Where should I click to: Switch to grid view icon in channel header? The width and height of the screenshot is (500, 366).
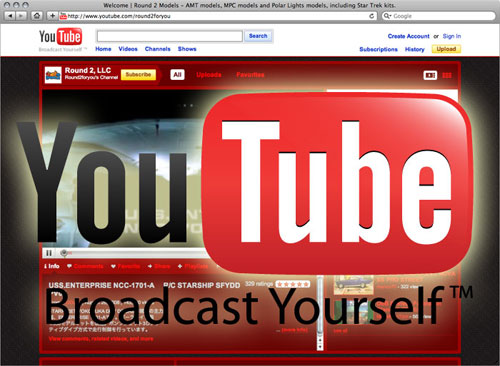coord(447,75)
